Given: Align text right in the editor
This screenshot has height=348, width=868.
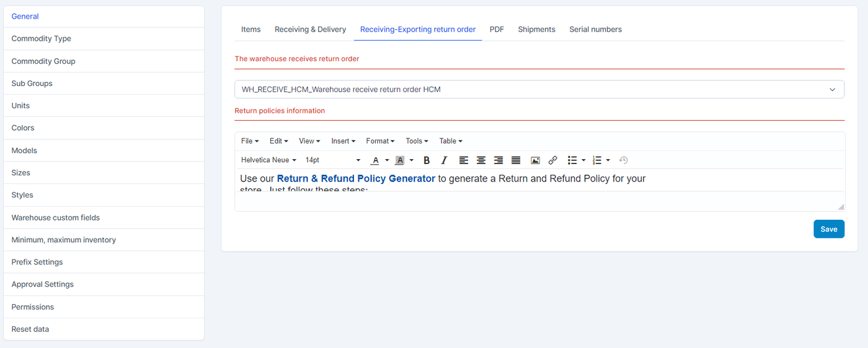Looking at the screenshot, I should click(x=498, y=160).
